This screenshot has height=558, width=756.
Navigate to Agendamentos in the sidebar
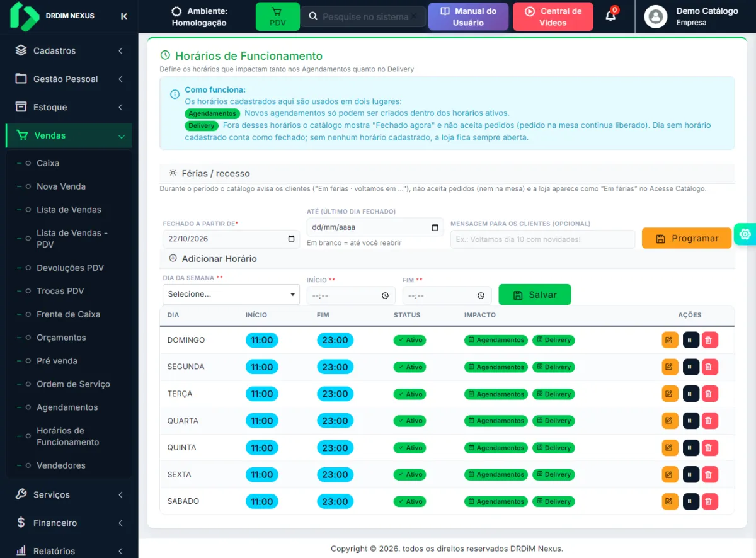[x=67, y=407]
